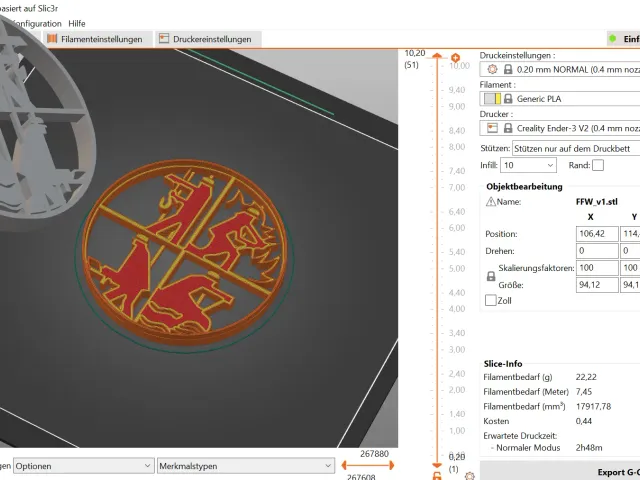The image size is (640, 480).
Task: Click the Kosten value 0,44
Action: pyautogui.click(x=584, y=421)
